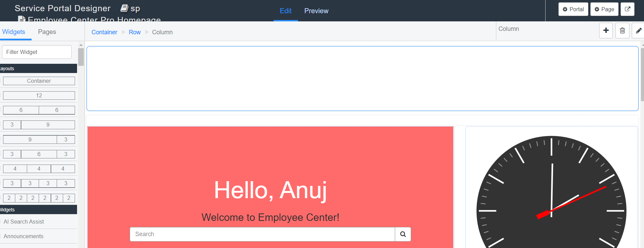Select the empty selected column area

click(363, 78)
